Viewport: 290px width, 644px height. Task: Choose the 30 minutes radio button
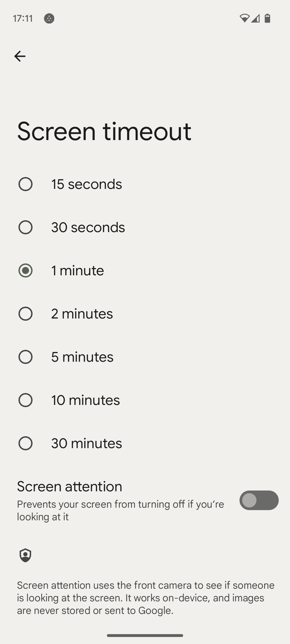[26, 443]
